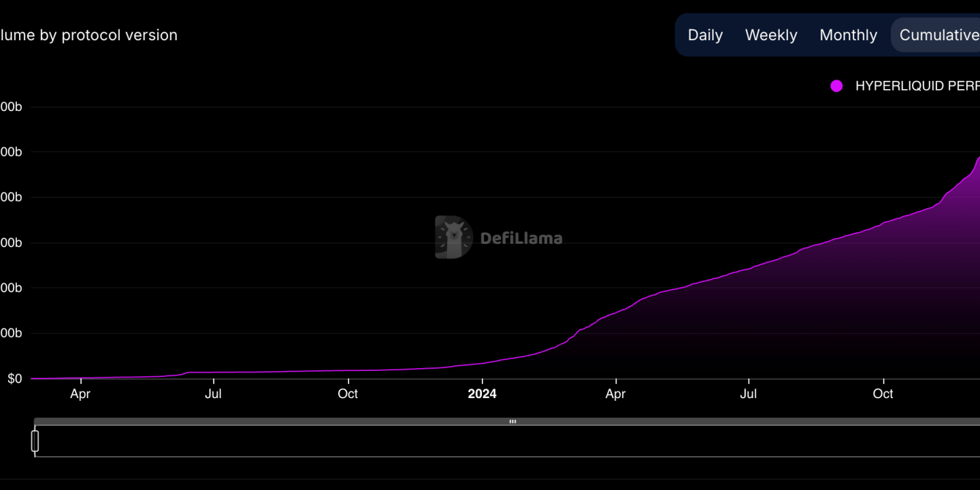Click the range slider top grip bar
Viewport: 980px width, 490px height.
[x=507, y=422]
